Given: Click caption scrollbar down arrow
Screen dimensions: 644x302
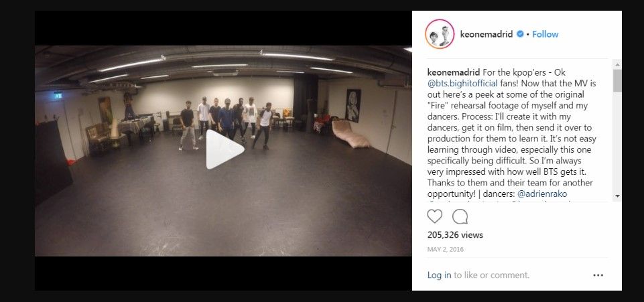Looking at the screenshot, I should [617, 196].
